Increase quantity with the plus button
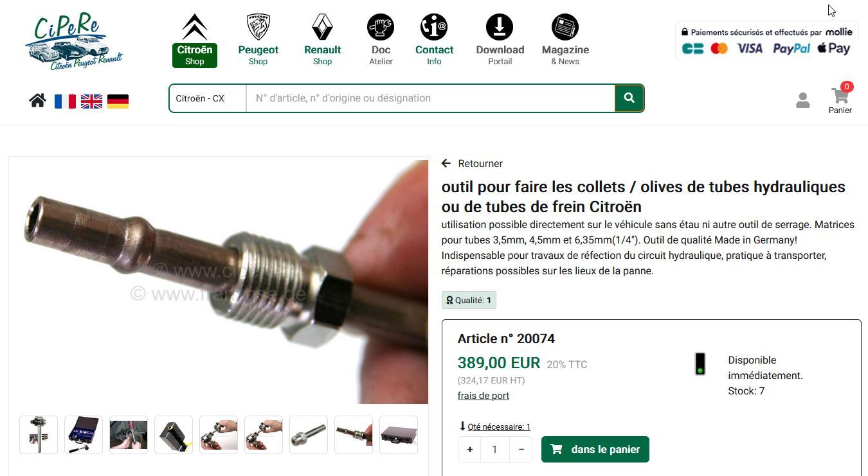Viewport: 868px width, 476px height. pos(469,450)
